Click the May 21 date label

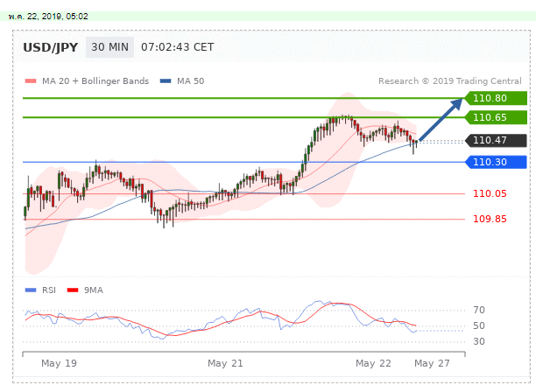click(x=225, y=363)
